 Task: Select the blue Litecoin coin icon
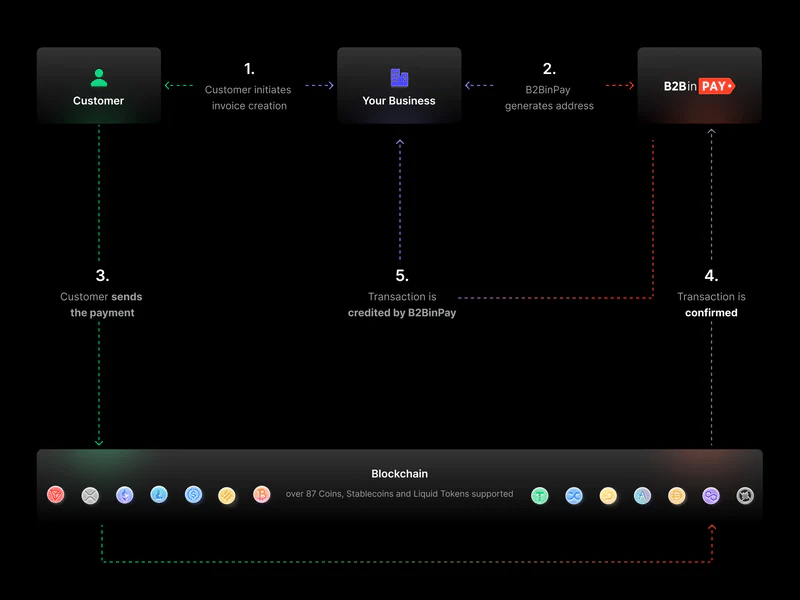point(158,495)
